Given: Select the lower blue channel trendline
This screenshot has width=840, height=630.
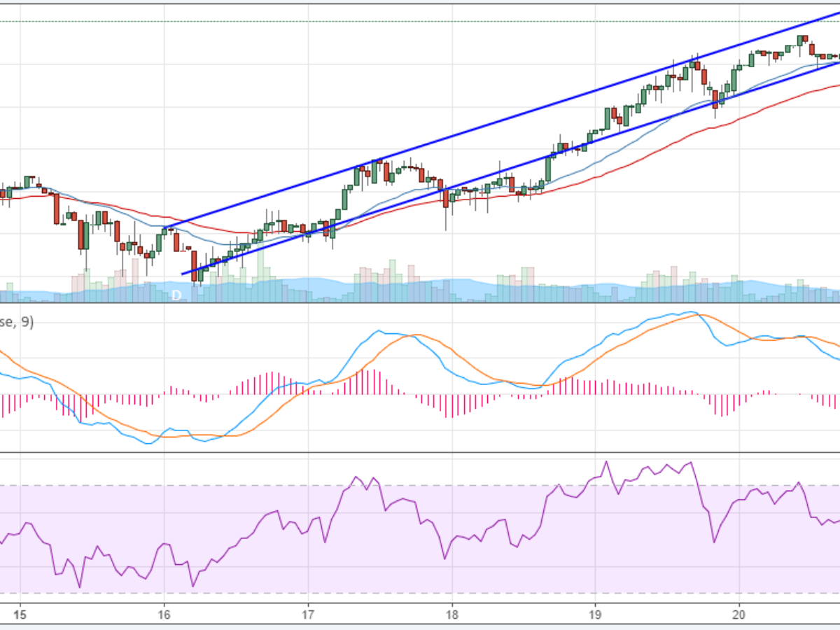Looking at the screenshot, I should point(511,168).
